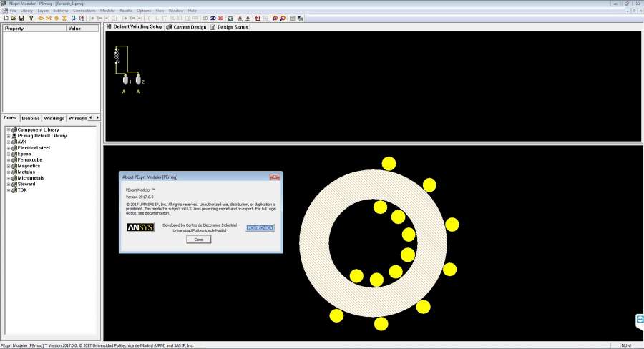Select the red 3D view toolbar button
The width and height of the screenshot is (644, 349).
coord(221,19)
